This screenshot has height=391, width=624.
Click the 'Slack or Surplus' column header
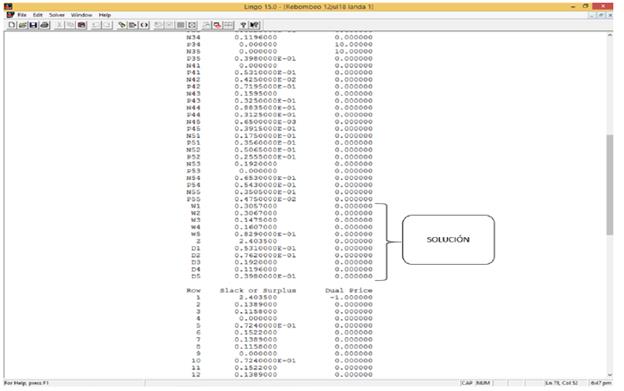coord(258,290)
